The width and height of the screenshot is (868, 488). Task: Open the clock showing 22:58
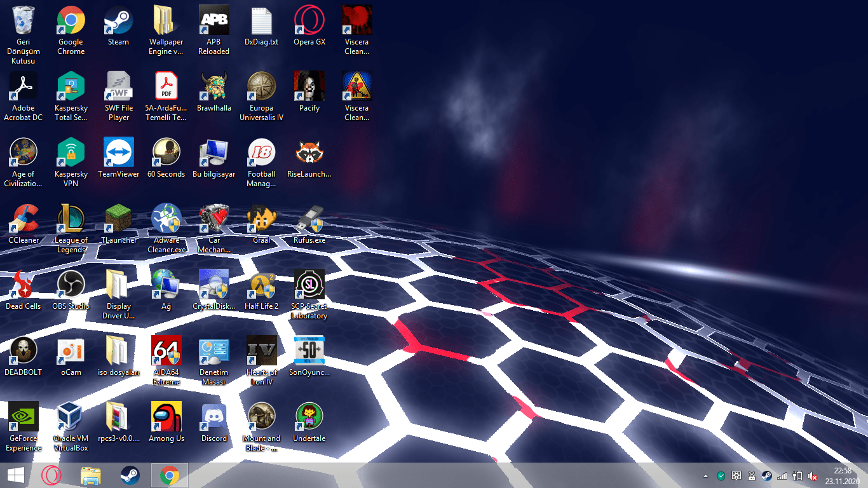[843, 475]
